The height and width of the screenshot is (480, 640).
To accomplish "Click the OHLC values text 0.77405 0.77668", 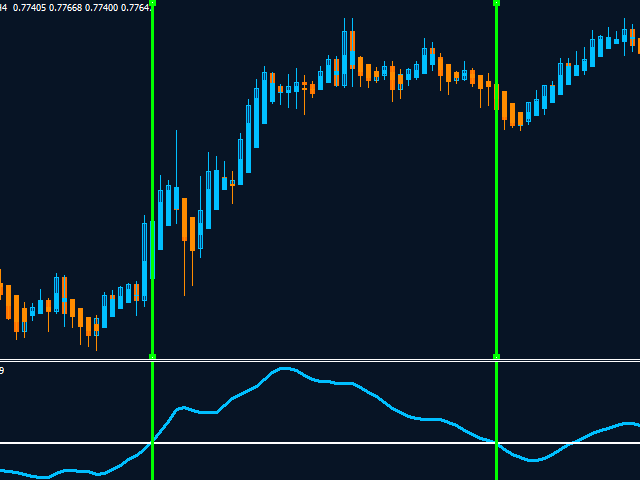I will [x=47, y=8].
